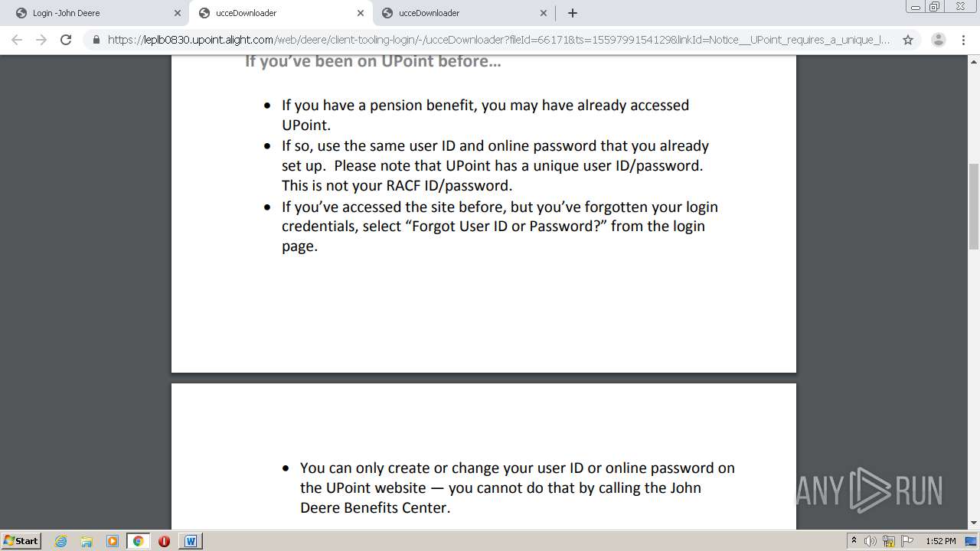Close the active ucceDownloader tab
The height and width of the screenshot is (551, 980).
(361, 13)
